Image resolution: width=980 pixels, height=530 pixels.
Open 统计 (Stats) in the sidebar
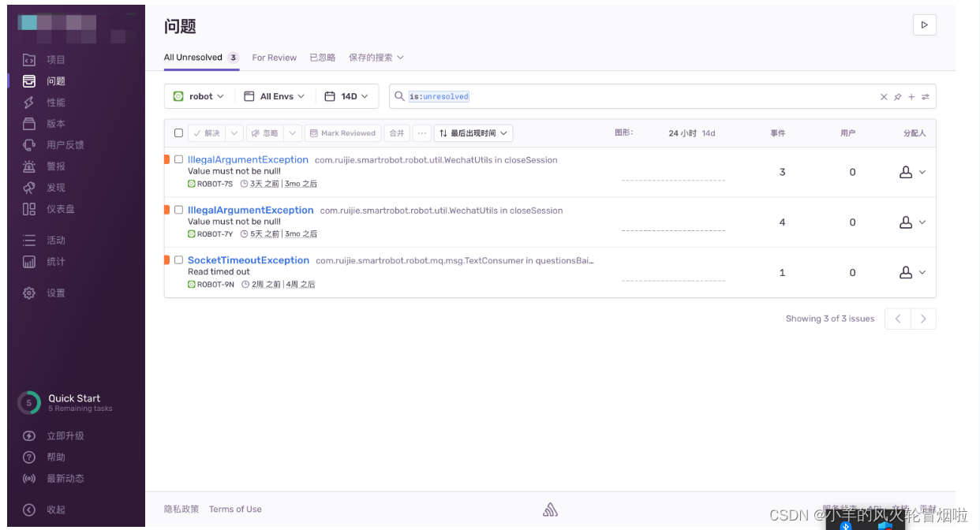tap(46, 262)
